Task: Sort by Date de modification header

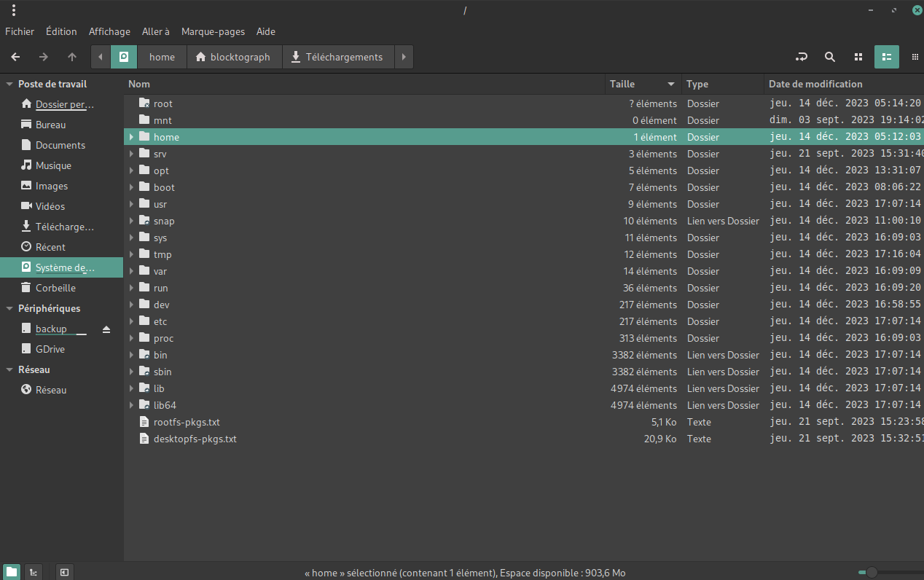Action: (x=844, y=84)
